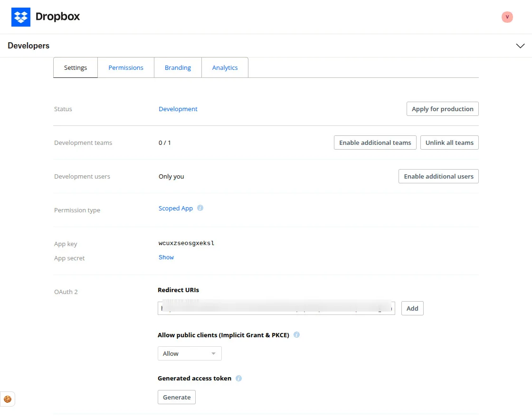This screenshot has width=532, height=418.
Task: Click info icon next to Scoped App
Action: 200,208
